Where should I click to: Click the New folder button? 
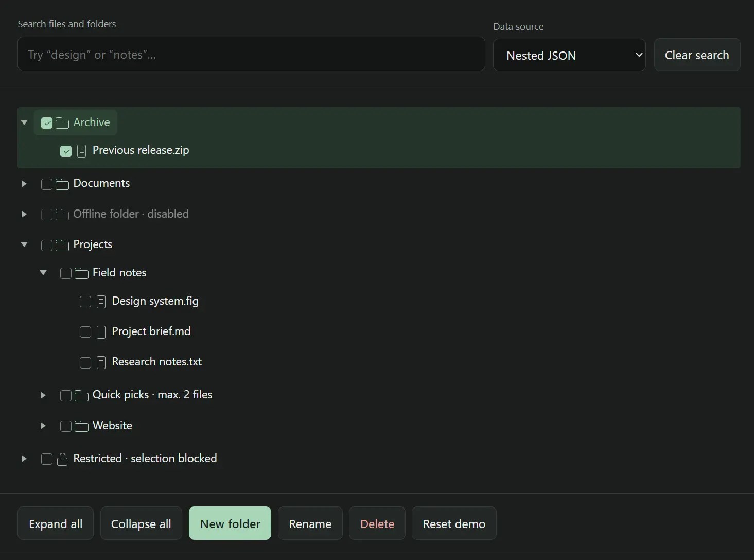click(x=230, y=523)
